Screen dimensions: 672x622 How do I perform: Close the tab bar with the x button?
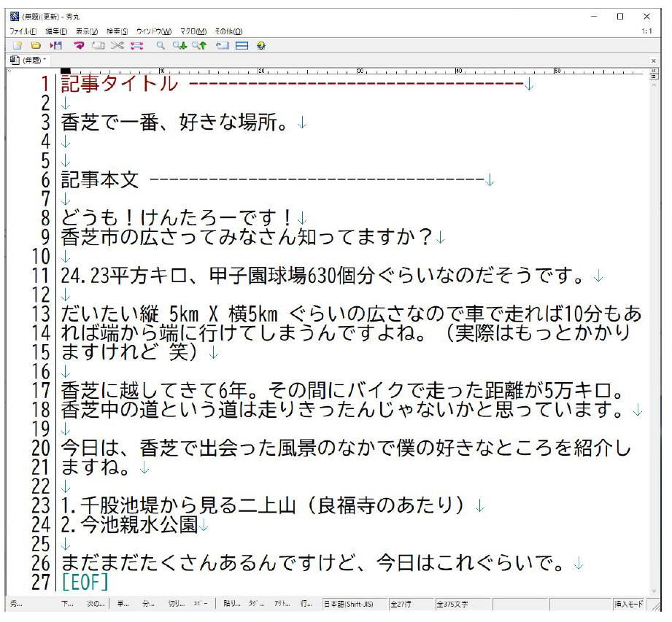coord(653,60)
